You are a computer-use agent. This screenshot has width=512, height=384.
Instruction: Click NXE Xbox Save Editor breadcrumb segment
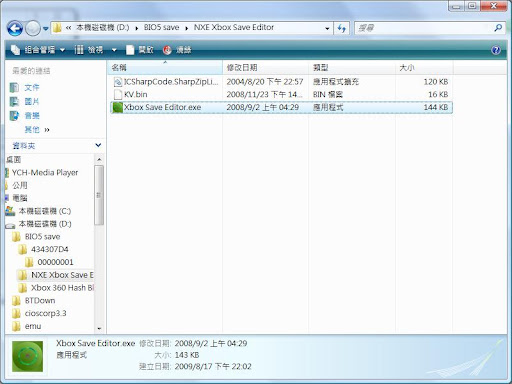[234, 27]
